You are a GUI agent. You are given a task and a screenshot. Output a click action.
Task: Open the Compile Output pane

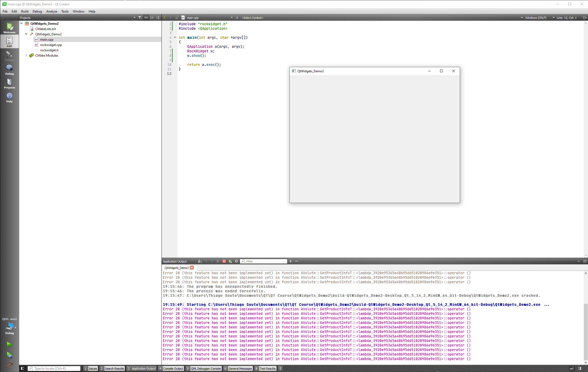point(171,369)
